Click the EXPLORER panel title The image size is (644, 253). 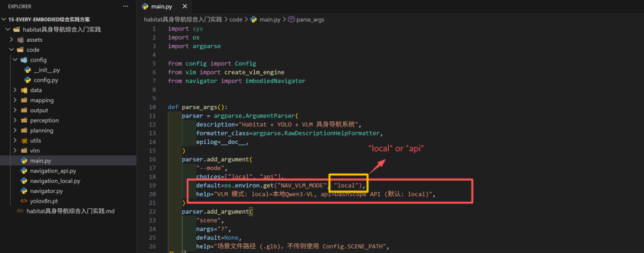[20, 7]
